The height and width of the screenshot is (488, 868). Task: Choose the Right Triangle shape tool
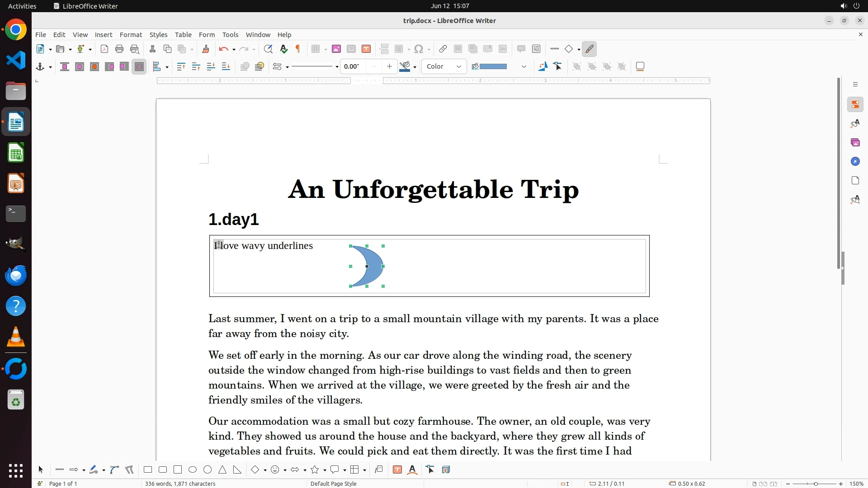point(237,469)
